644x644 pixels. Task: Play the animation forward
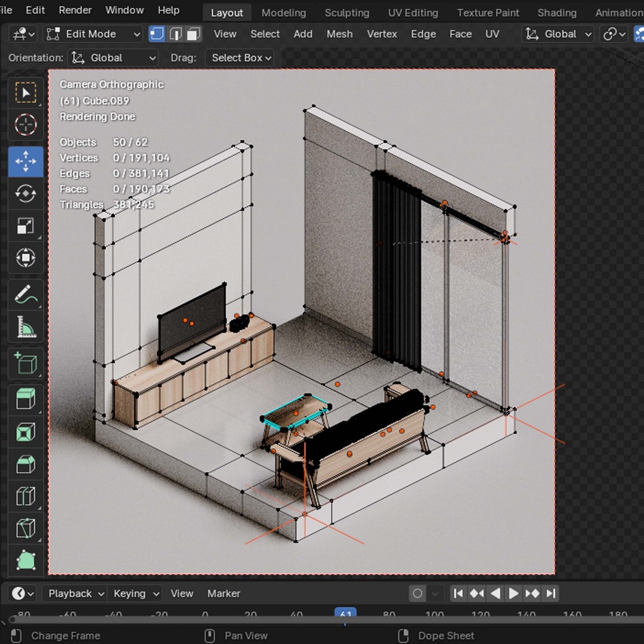pyautogui.click(x=513, y=593)
